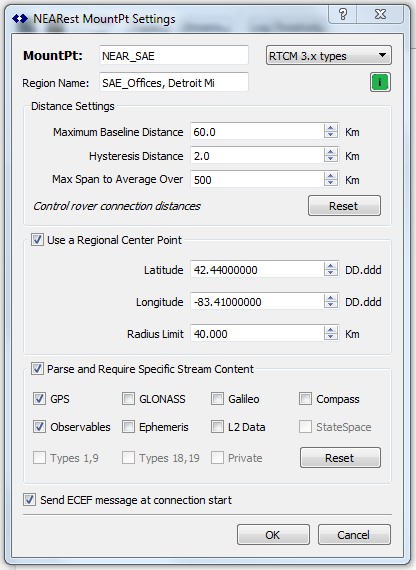
Task: Reset the stream content selections
Action: (x=340, y=458)
